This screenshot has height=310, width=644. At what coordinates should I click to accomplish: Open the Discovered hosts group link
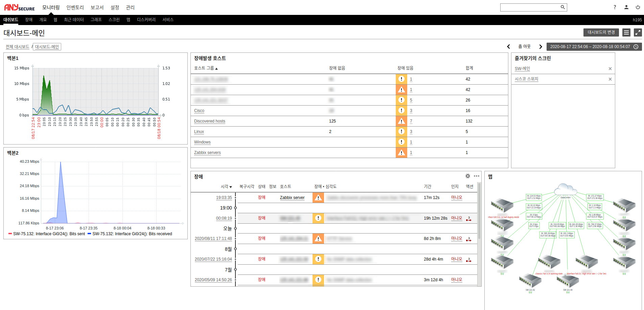click(x=209, y=121)
